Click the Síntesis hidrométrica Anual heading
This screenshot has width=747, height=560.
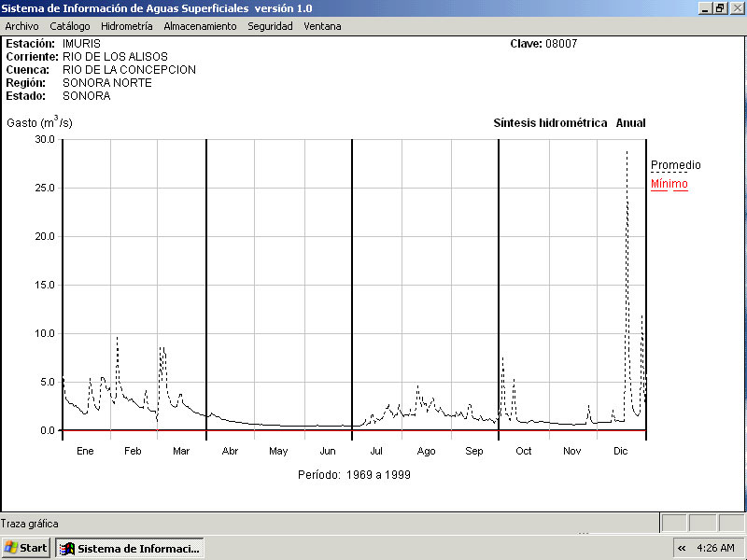tap(569, 123)
